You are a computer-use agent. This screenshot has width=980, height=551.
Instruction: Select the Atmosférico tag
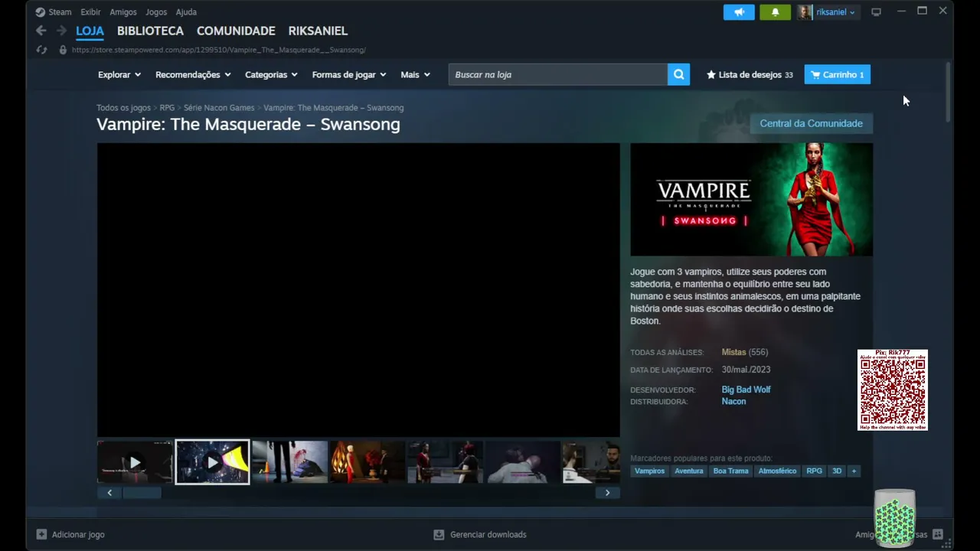point(777,471)
